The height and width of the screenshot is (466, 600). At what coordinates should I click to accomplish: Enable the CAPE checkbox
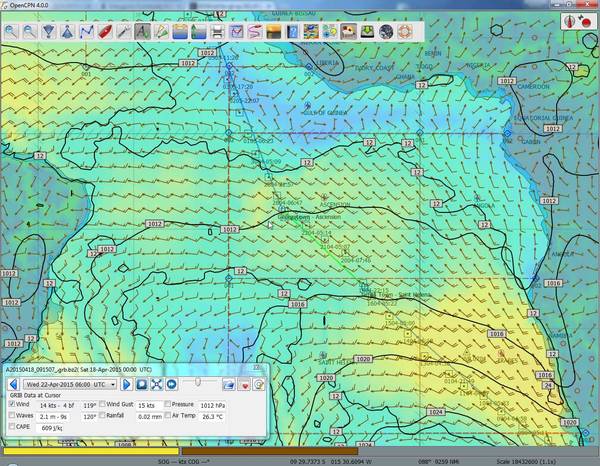tap(12, 426)
